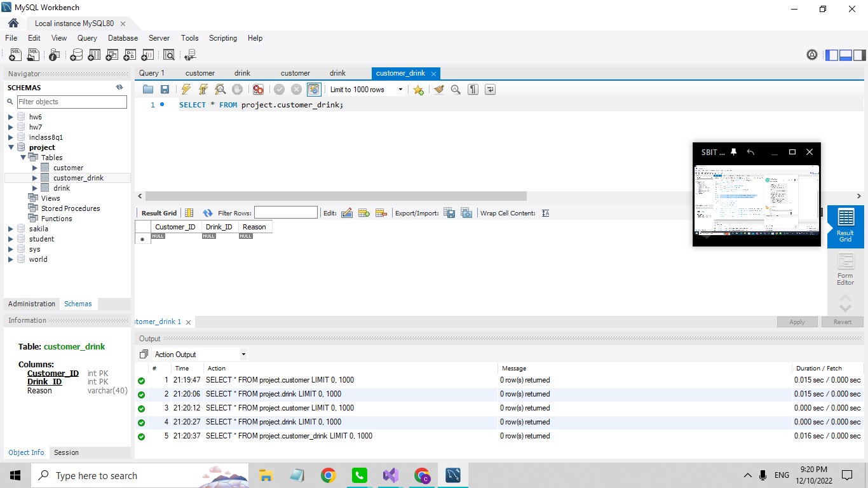The height and width of the screenshot is (488, 868).
Task: Go to the MySQL Workbench home screen
Action: [x=13, y=24]
